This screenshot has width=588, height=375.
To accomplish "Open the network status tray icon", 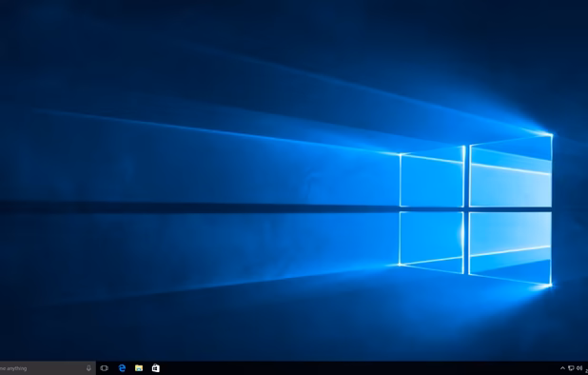I will [571, 368].
